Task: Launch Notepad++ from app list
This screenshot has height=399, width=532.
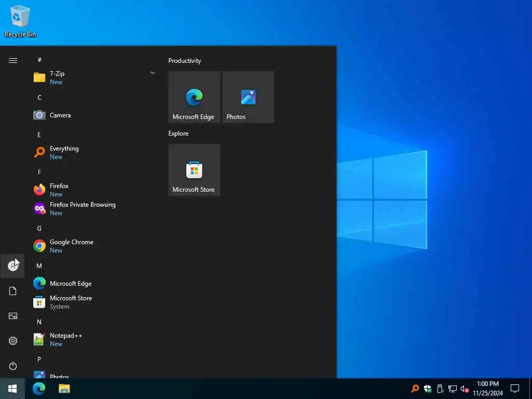Action: pos(94,340)
